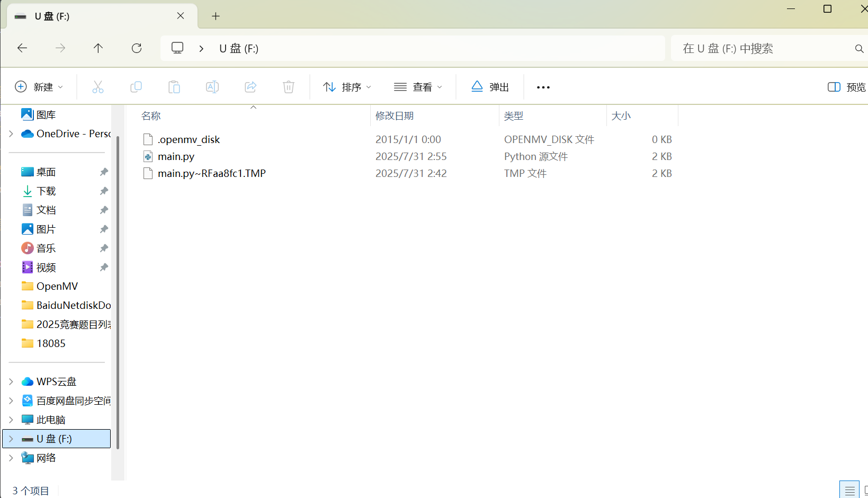Click the TMP 文件 type cell

[x=525, y=173]
